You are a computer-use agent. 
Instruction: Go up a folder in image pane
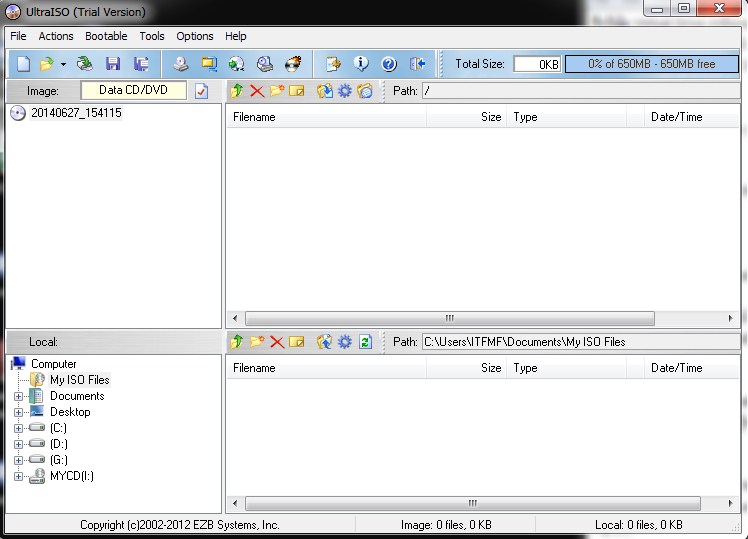(237, 91)
